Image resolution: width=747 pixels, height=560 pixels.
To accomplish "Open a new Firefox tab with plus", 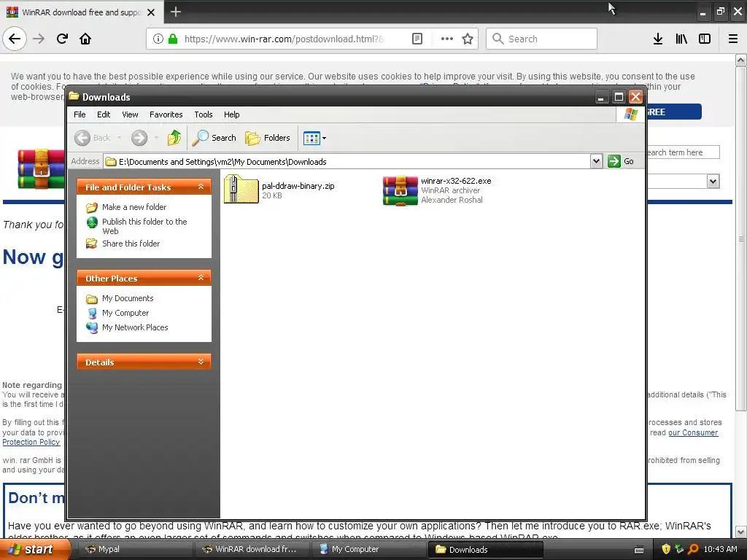I will pyautogui.click(x=175, y=12).
